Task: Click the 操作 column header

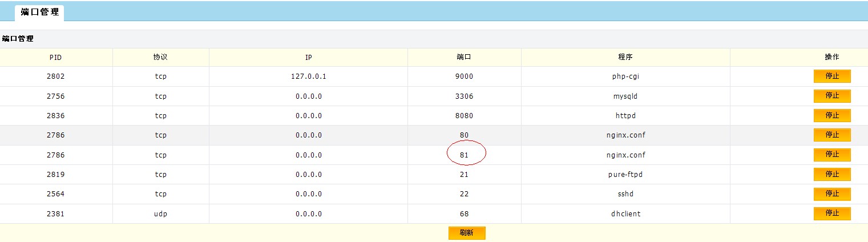Action: [832, 57]
